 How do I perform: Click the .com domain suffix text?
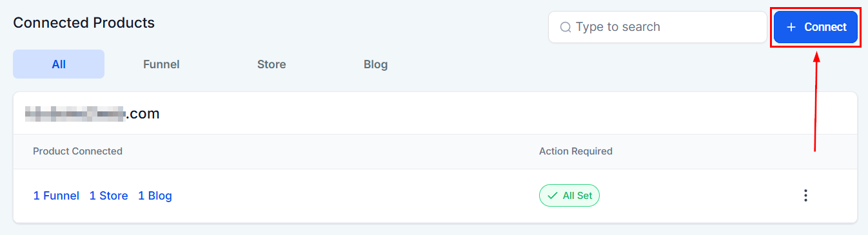pyautogui.click(x=143, y=114)
